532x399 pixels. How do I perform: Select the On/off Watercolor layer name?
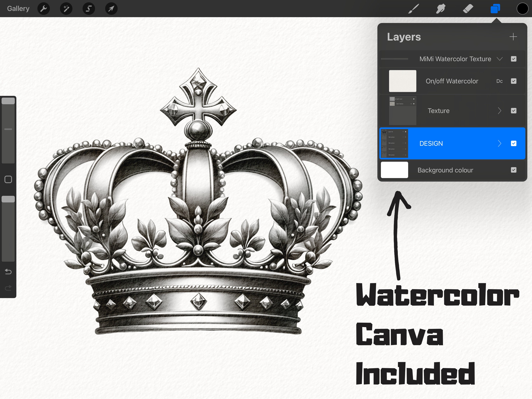tap(452, 81)
